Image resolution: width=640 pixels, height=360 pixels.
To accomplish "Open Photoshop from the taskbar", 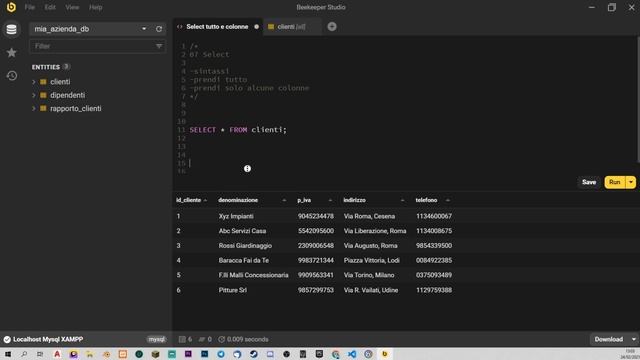I will click(x=204, y=354).
